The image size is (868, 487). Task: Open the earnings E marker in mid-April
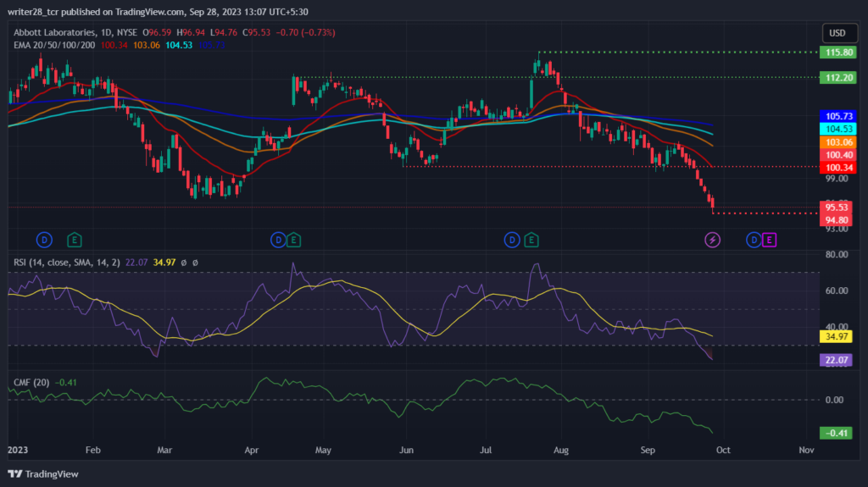pyautogui.click(x=294, y=241)
